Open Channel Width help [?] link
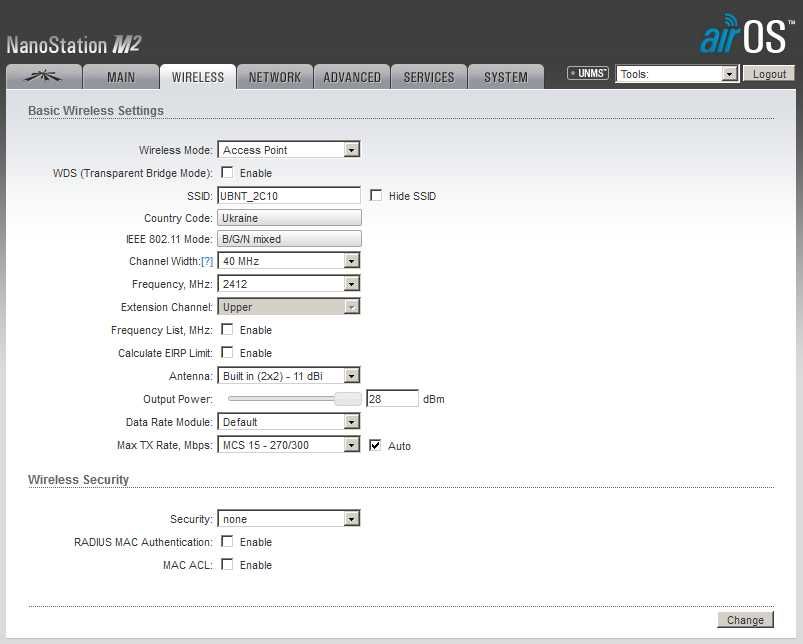 point(207,261)
